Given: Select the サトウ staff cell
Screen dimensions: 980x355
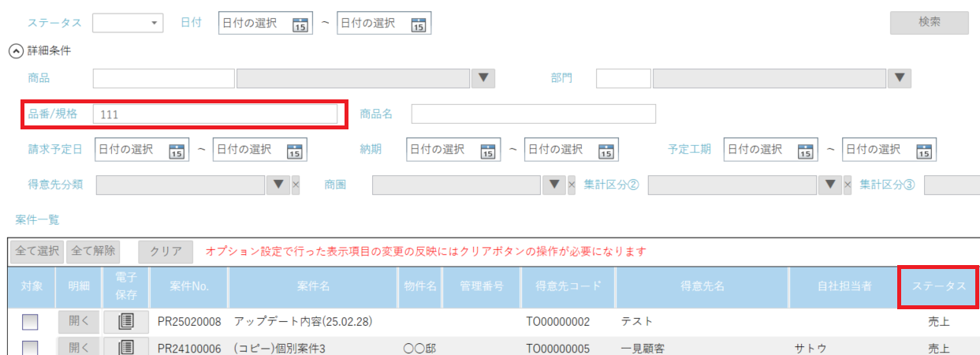Looking at the screenshot, I should tap(844, 348).
